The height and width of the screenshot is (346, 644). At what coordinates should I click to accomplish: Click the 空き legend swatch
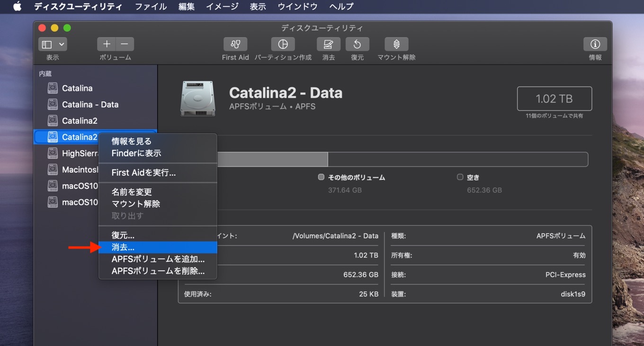(460, 177)
